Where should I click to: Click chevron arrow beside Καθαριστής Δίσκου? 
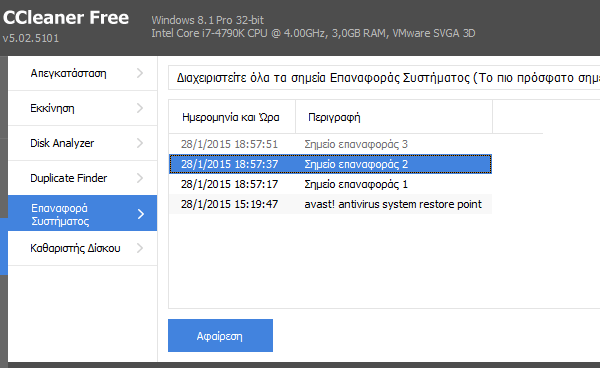click(x=140, y=248)
